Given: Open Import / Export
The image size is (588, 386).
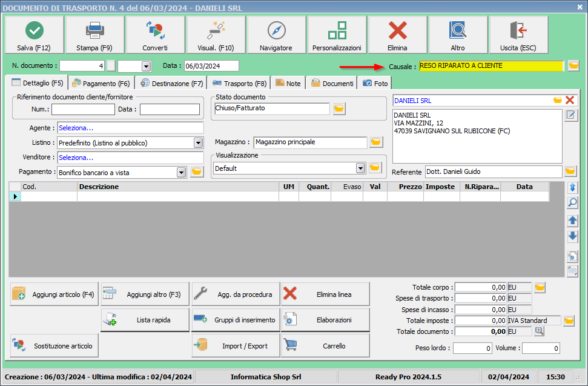Looking at the screenshot, I should pyautogui.click(x=236, y=345).
